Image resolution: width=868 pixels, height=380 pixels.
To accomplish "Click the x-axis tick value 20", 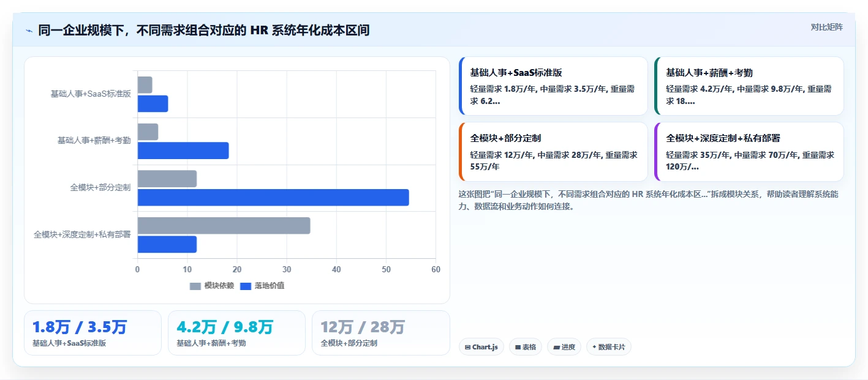I will [x=236, y=269].
